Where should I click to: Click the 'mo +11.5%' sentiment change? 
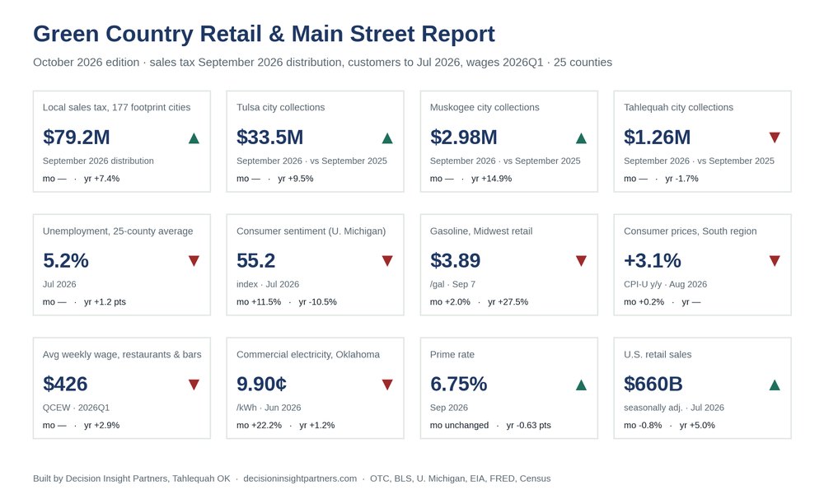(259, 302)
